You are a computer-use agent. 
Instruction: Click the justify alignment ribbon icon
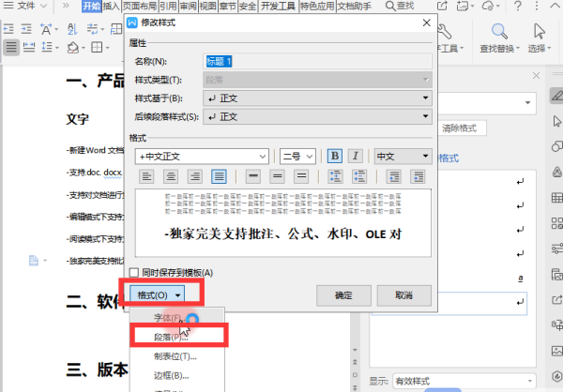click(11, 47)
